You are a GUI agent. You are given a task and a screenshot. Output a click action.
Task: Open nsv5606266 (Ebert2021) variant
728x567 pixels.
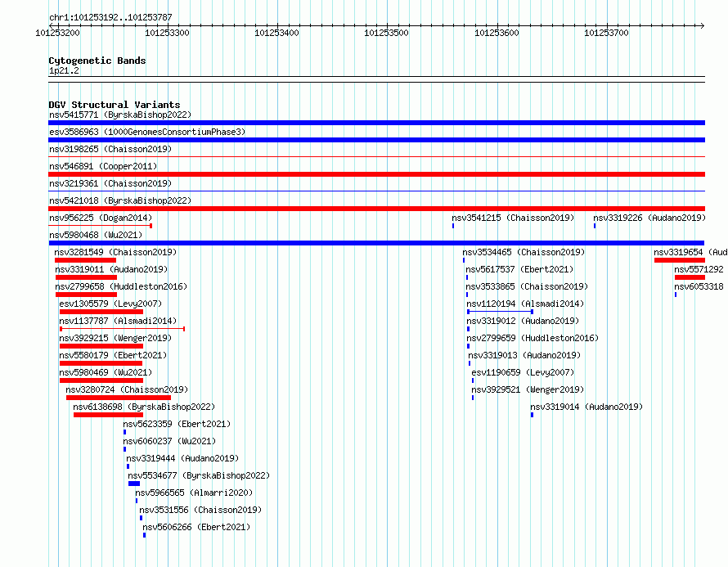click(196, 527)
